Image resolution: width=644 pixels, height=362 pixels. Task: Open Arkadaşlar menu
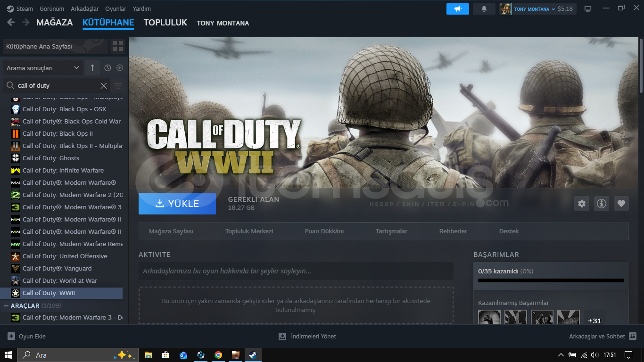(x=85, y=9)
